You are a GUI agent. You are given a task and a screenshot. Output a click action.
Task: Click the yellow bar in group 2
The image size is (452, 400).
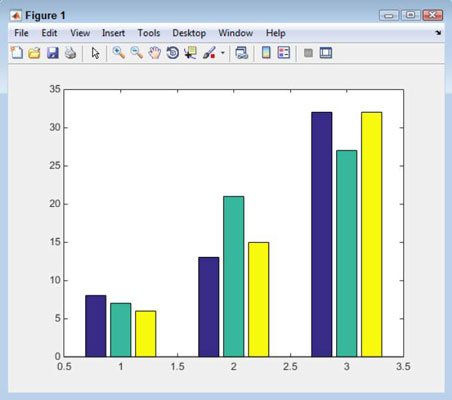[259, 299]
